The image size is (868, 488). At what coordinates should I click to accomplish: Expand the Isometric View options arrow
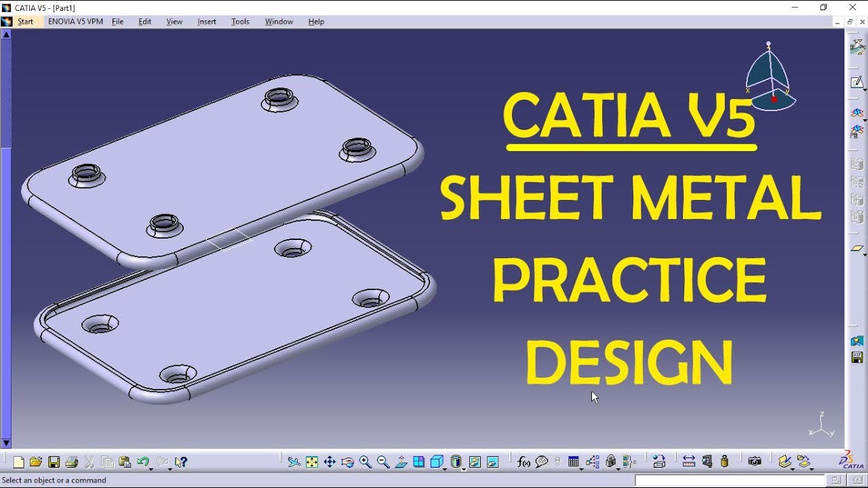tap(445, 468)
